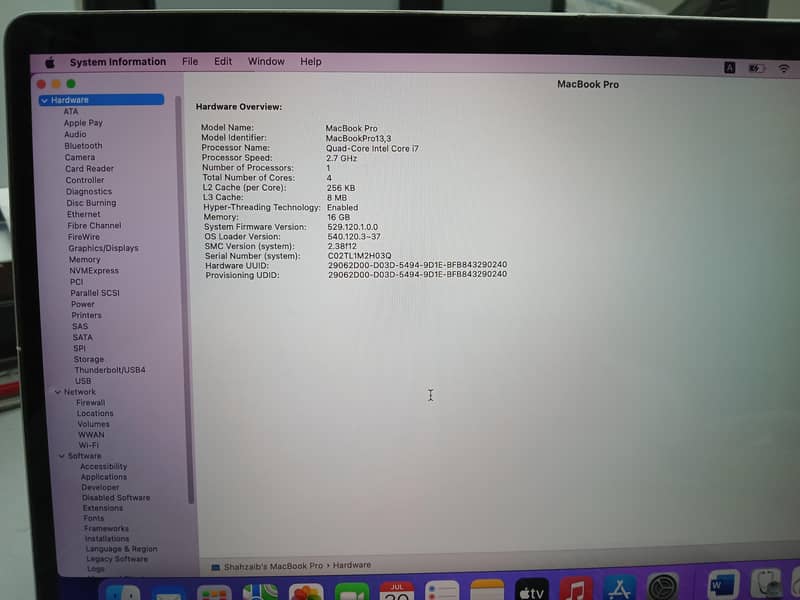This screenshot has height=600, width=800.
Task: Select FireWire in the sidebar
Action: coord(84,237)
